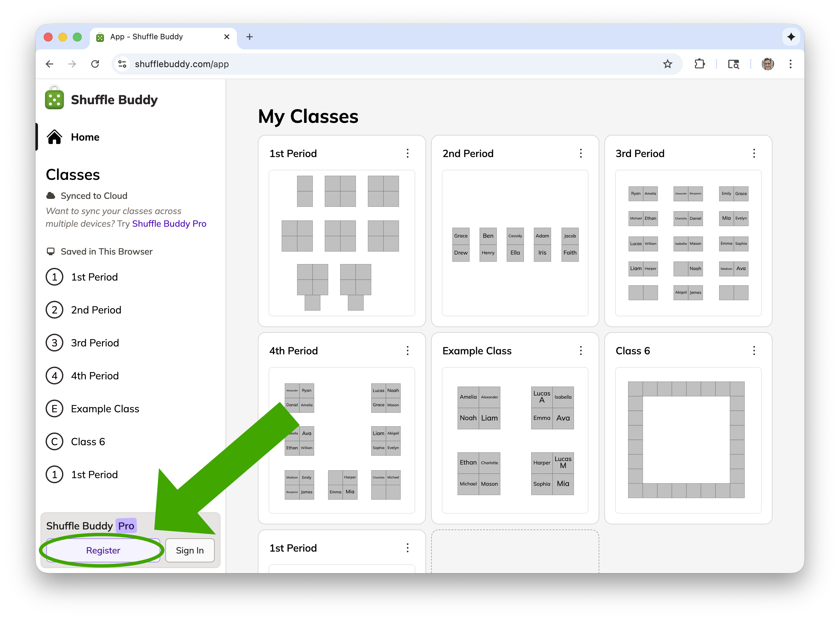Open the 3rd Period card three-dot menu
Screen dimensions: 840x620
pyautogui.click(x=754, y=154)
